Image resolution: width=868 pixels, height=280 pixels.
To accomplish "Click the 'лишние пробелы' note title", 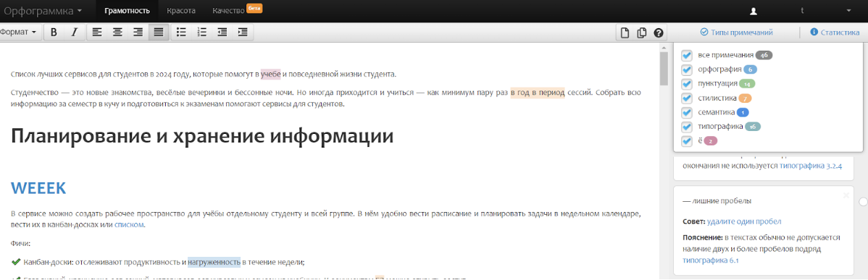I will tap(717, 201).
